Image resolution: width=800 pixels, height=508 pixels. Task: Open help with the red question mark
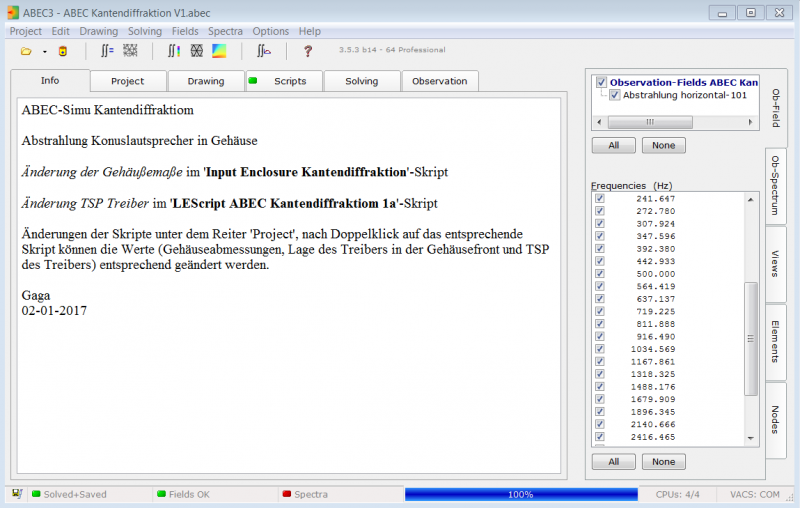coord(308,51)
